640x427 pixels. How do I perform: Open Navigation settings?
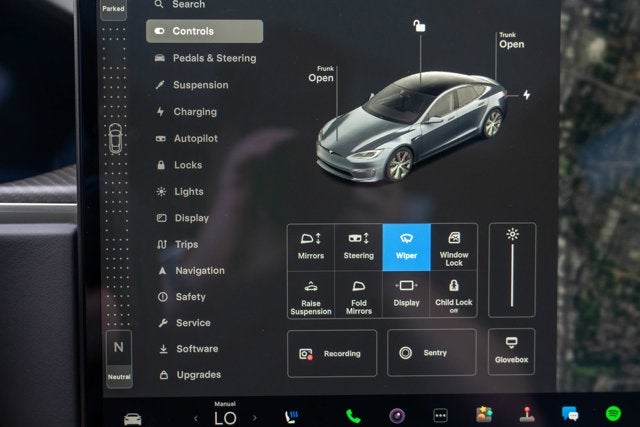191,271
